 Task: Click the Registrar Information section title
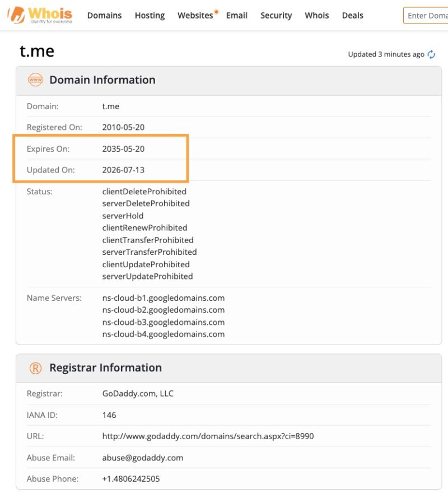[x=106, y=368]
